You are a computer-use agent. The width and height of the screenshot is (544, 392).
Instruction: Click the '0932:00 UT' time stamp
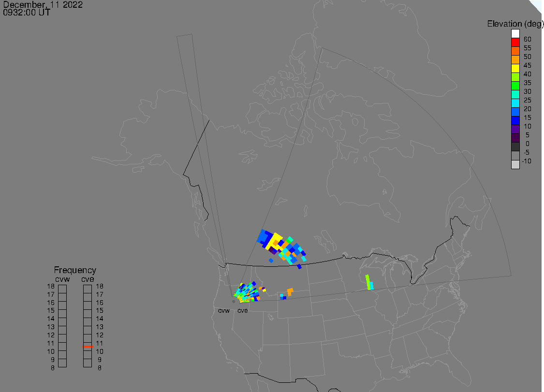27,13
